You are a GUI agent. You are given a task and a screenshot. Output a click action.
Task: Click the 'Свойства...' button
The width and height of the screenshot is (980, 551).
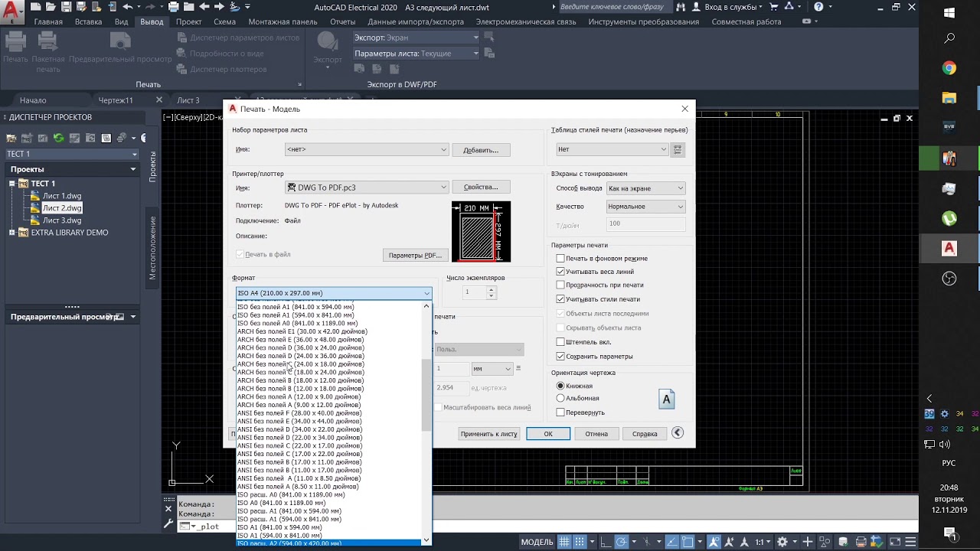point(481,187)
